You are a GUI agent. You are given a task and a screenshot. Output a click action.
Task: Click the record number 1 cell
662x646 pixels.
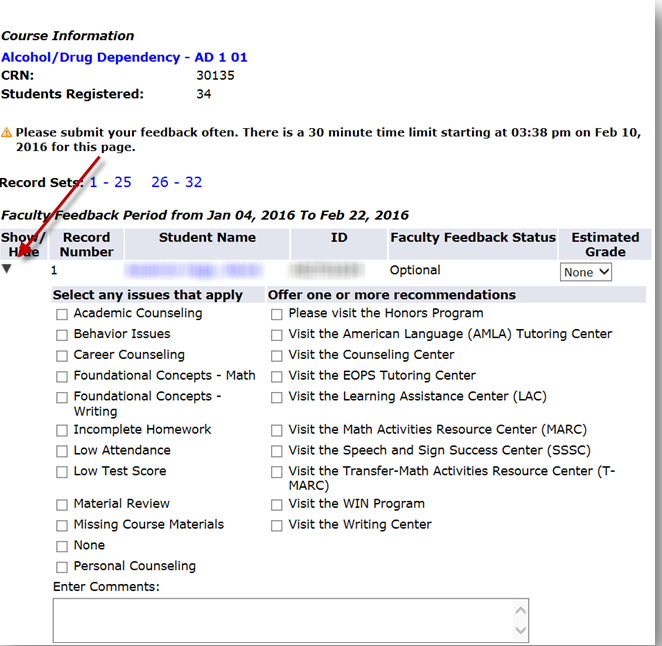click(x=54, y=270)
